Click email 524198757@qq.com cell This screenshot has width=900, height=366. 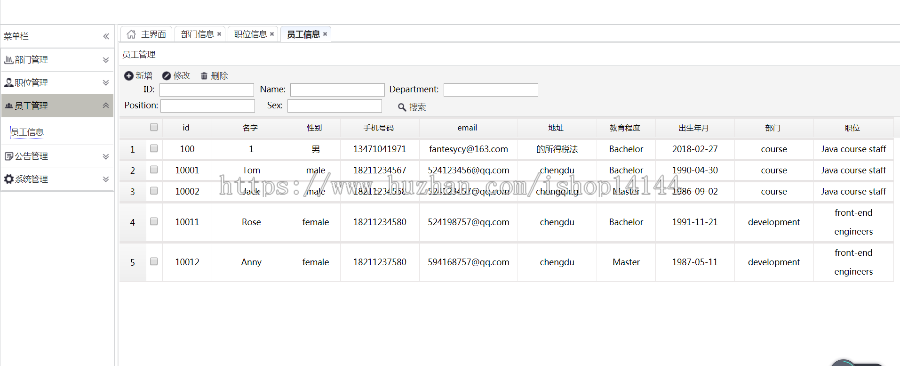click(x=468, y=221)
